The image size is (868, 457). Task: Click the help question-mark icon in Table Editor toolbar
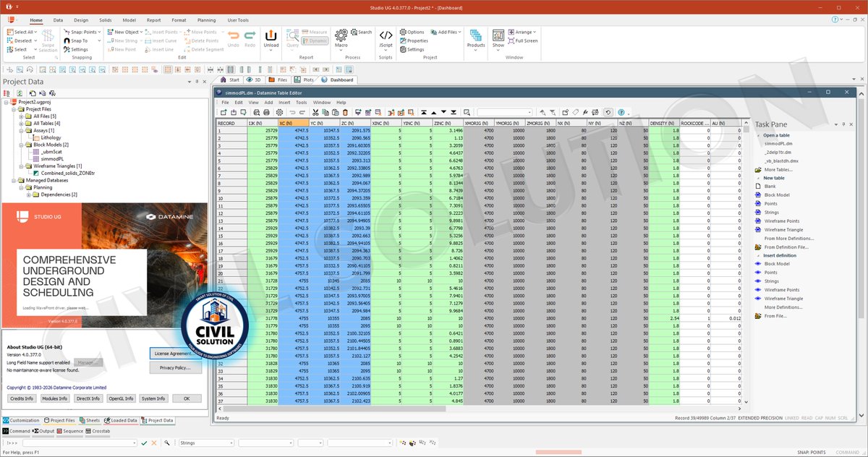click(x=620, y=112)
